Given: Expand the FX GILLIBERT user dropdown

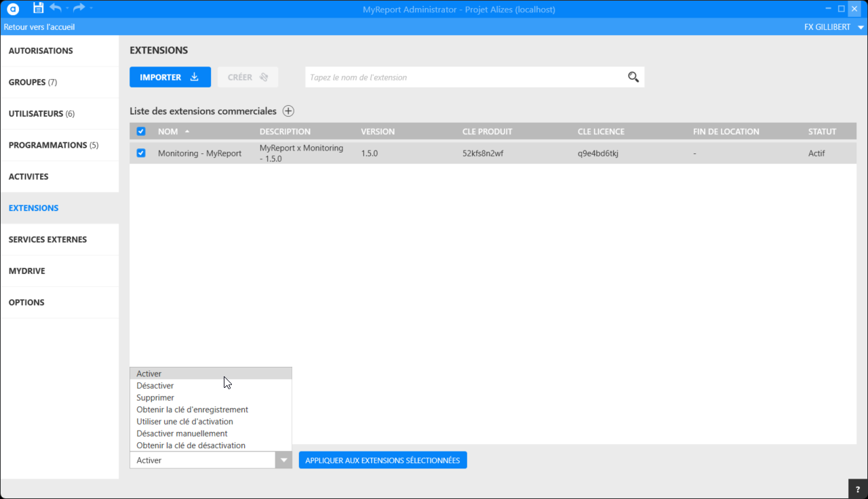Looking at the screenshot, I should (x=861, y=27).
